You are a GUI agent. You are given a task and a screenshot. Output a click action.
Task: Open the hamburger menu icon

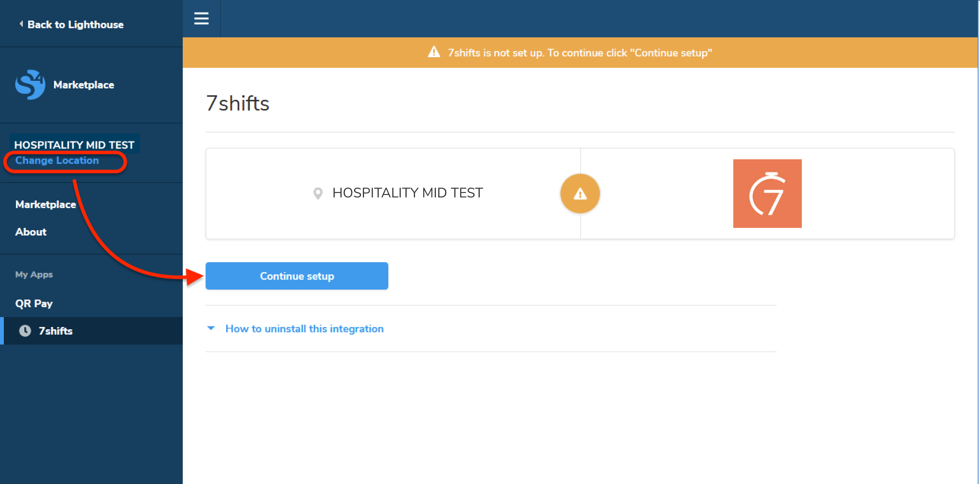coord(201,18)
